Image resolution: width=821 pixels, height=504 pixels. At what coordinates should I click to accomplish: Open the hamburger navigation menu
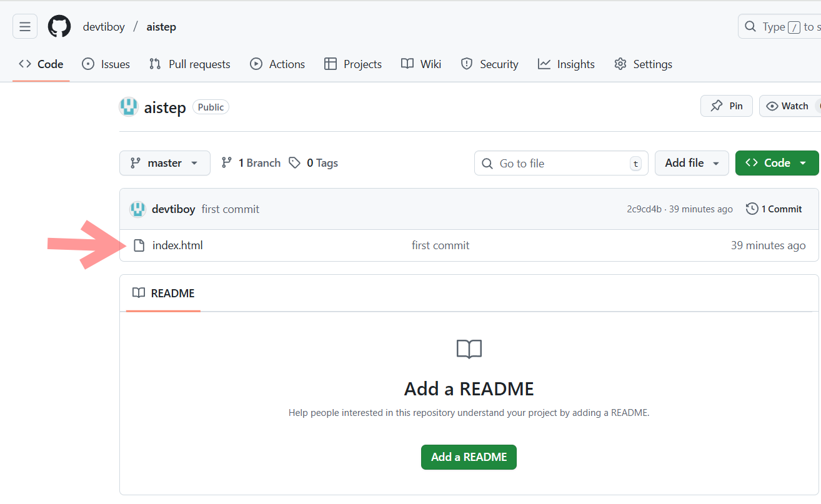(x=25, y=27)
